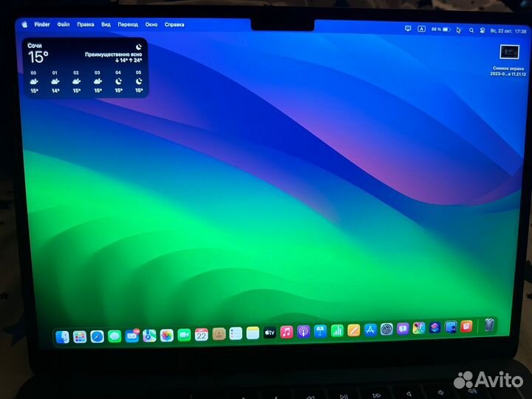This screenshot has width=532, height=399.
Task: Open the Переход menu
Action: coord(128,24)
